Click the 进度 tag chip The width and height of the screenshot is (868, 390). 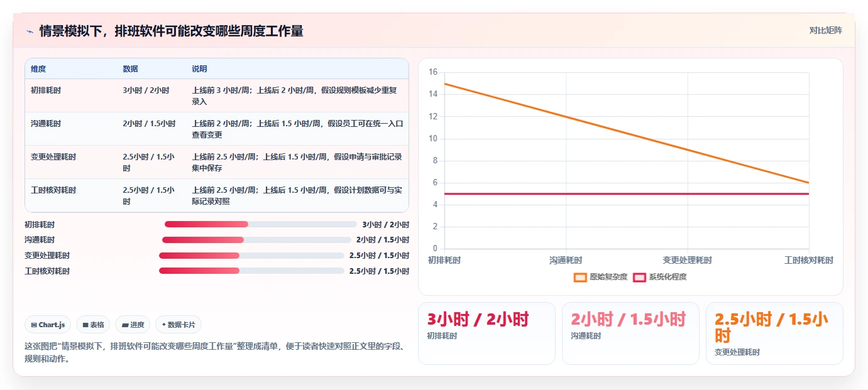tap(133, 325)
